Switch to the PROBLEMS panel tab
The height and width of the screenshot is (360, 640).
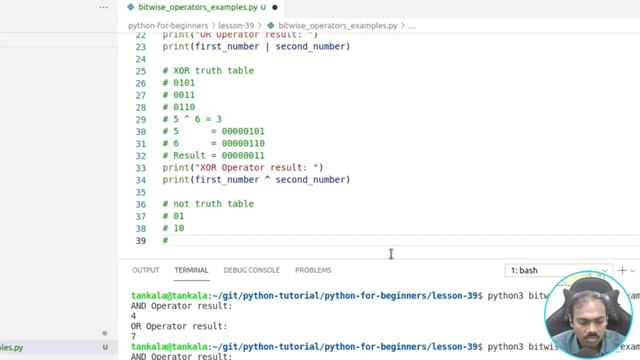pos(313,270)
